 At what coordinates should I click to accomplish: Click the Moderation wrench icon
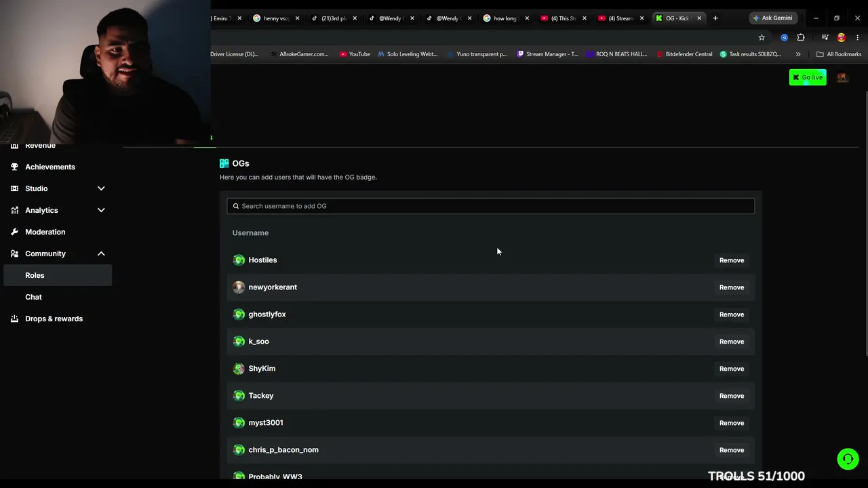pos(14,232)
